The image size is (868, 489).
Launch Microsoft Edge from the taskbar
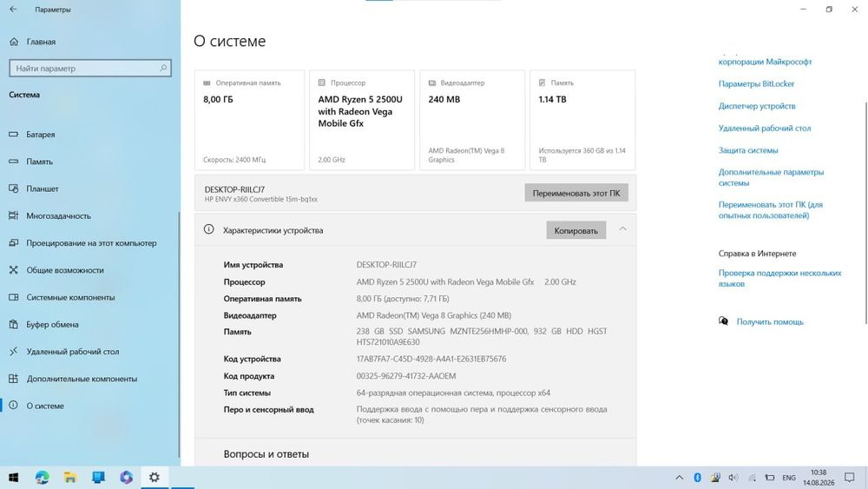tap(42, 478)
